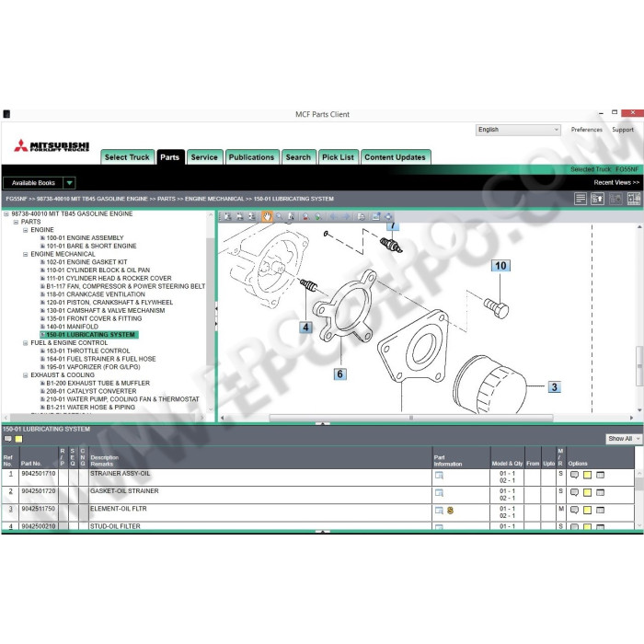
Task: Select 163-01 THROTTLE CONTROL in tree
Action: (x=88, y=351)
